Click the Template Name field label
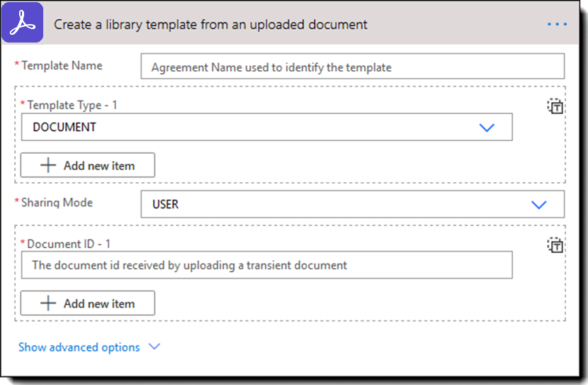Viewport: 588px width, 385px height. tap(62, 66)
